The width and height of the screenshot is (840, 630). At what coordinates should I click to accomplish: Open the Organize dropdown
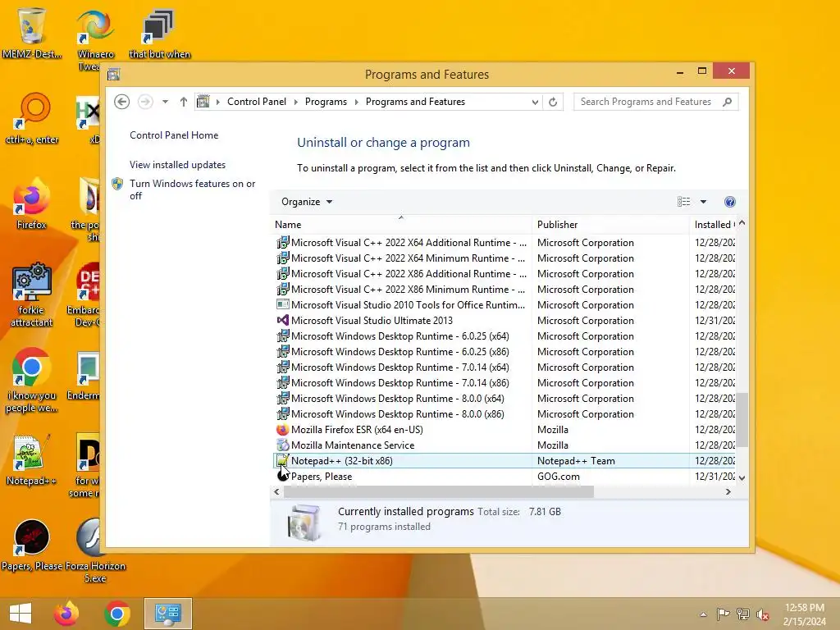click(307, 202)
